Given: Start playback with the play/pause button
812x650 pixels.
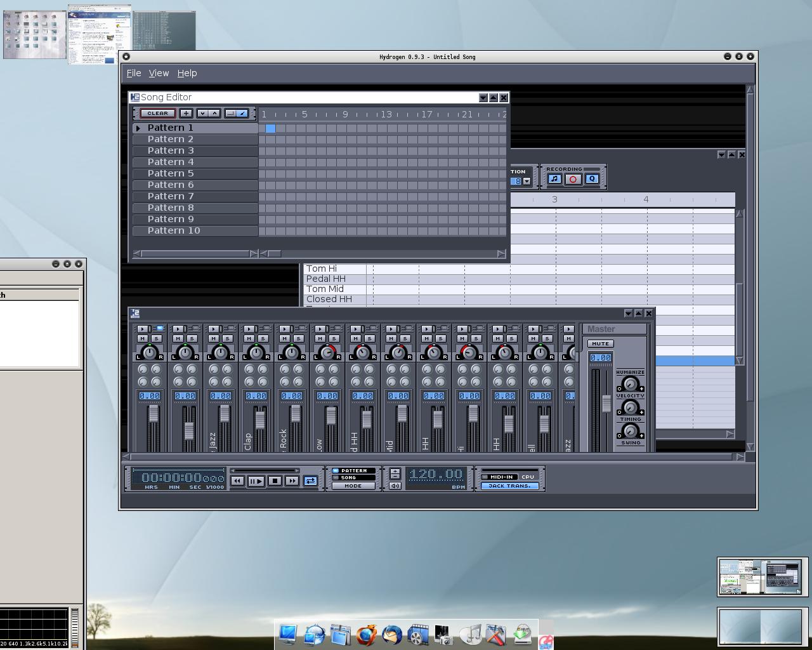Looking at the screenshot, I should tap(256, 481).
